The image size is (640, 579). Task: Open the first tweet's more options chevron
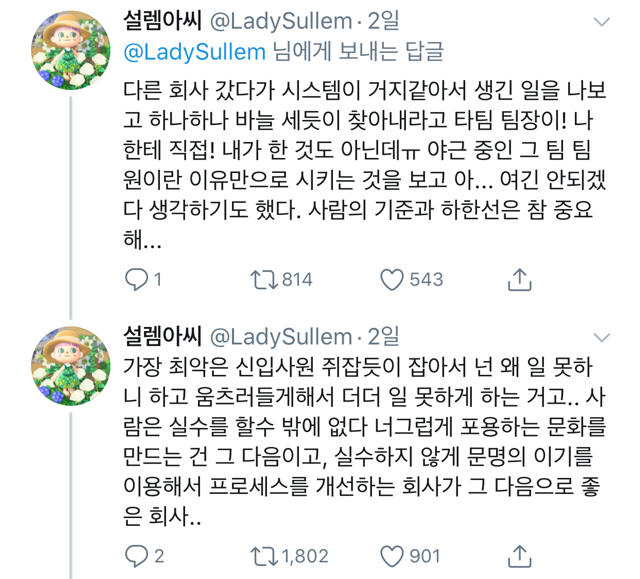601,21
